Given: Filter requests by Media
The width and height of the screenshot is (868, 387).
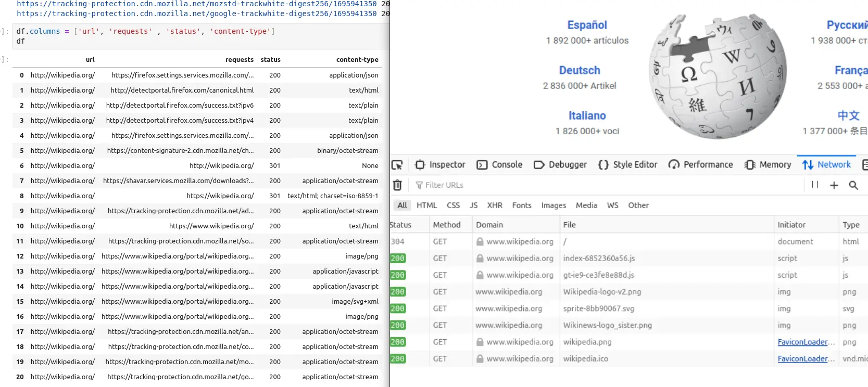Looking at the screenshot, I should [x=586, y=205].
